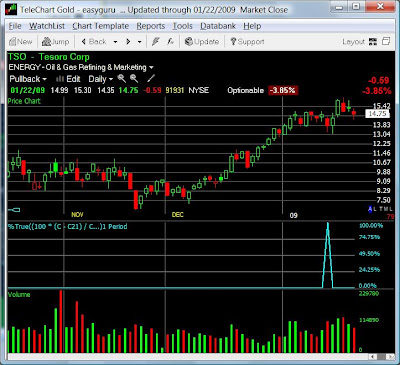Click the Update button

click(202, 42)
